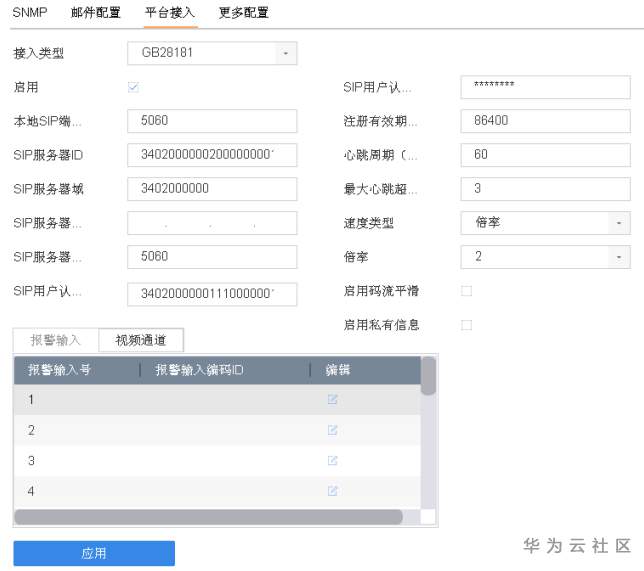The image size is (644, 571).
Task: Open 倍率 value 2 dropdown
Action: (545, 257)
